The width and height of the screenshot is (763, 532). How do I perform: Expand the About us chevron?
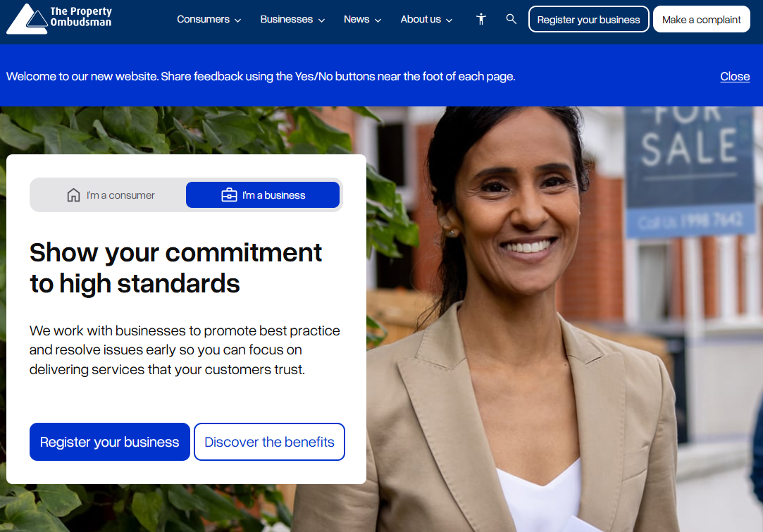pos(449,20)
